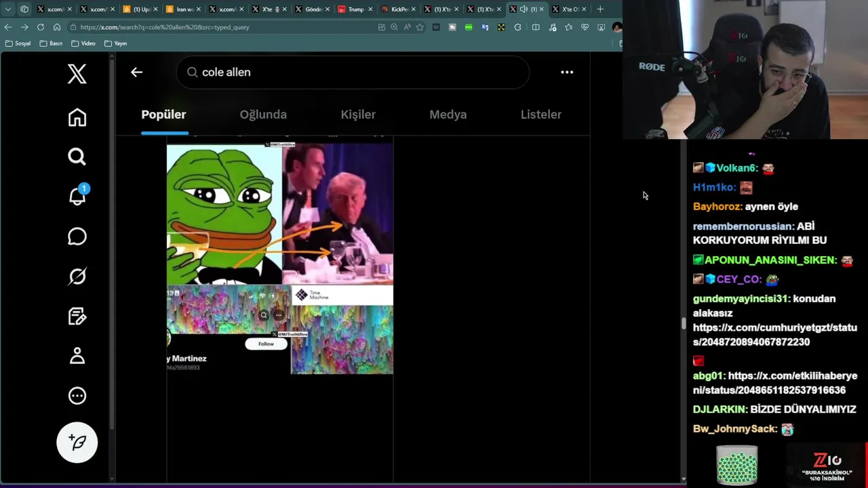868x488 pixels.
Task: Go back using the search back arrow
Action: pyautogui.click(x=137, y=72)
